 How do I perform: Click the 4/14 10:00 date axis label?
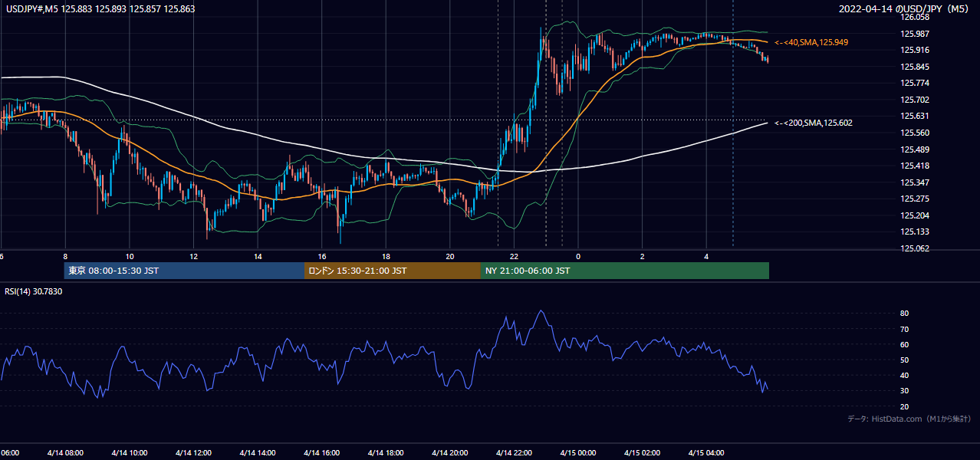click(129, 452)
